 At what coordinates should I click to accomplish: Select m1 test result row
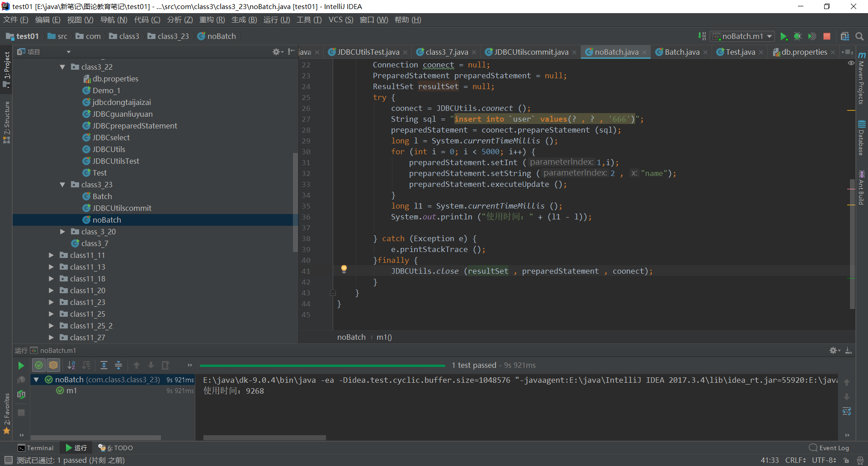point(113,390)
